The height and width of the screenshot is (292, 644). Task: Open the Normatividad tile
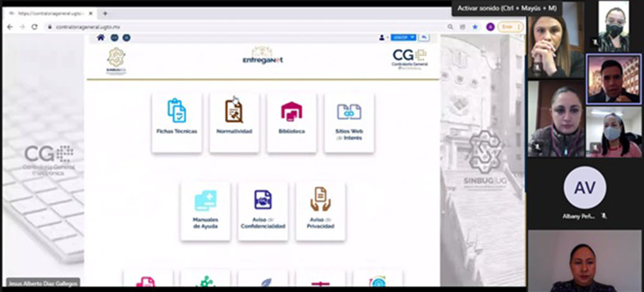(234, 122)
